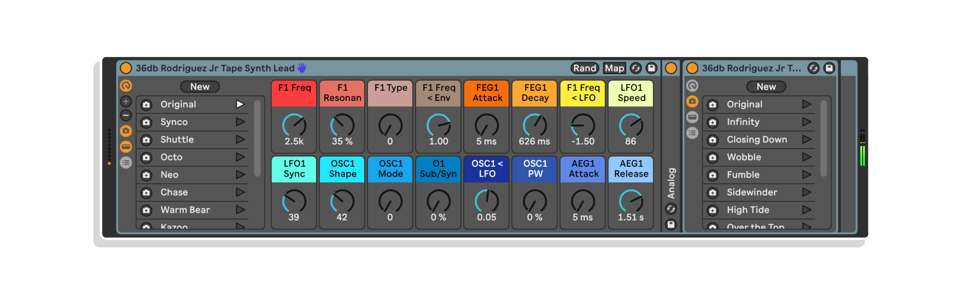980x281 pixels.
Task: Overwrite the Infinity variation with the camera icon
Action: (713, 122)
